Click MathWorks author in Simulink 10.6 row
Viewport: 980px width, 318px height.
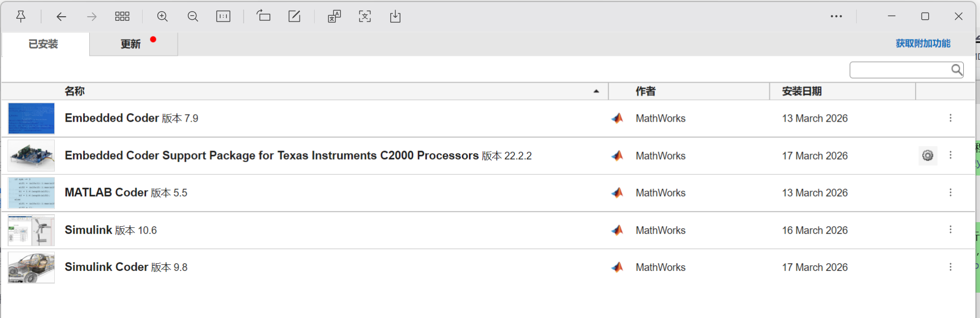click(x=660, y=230)
